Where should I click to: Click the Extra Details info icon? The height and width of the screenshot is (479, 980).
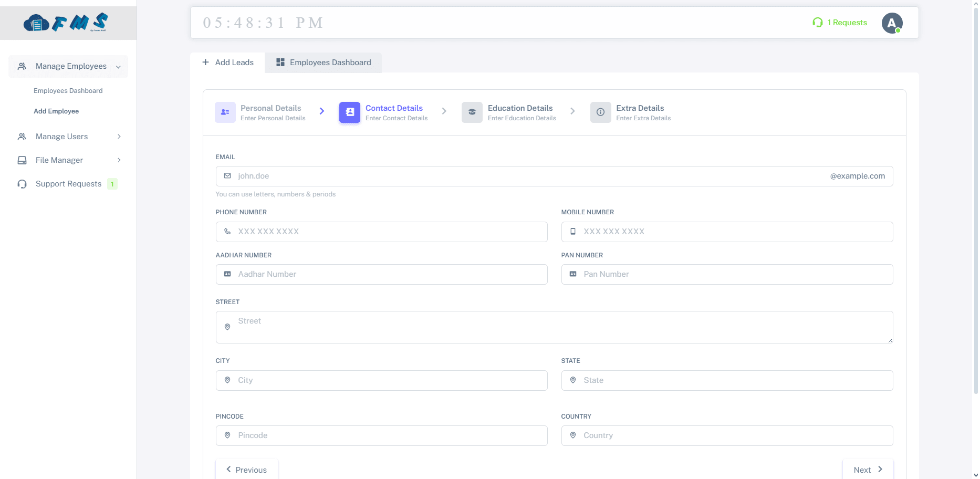point(600,112)
